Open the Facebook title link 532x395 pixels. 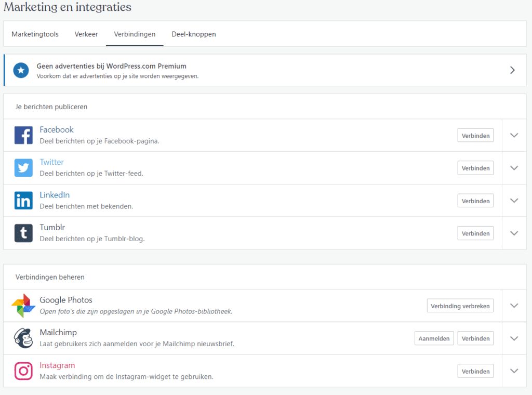coord(56,129)
